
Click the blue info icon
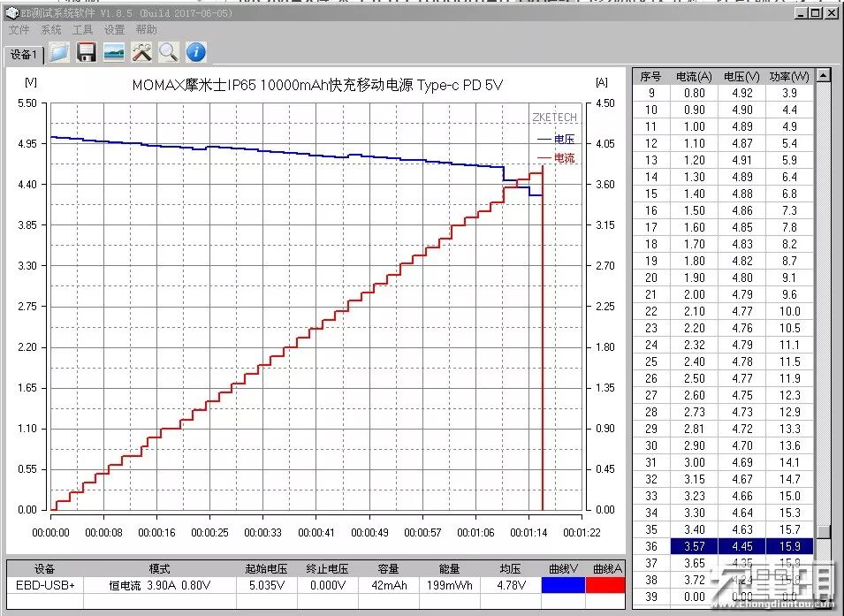(196, 52)
